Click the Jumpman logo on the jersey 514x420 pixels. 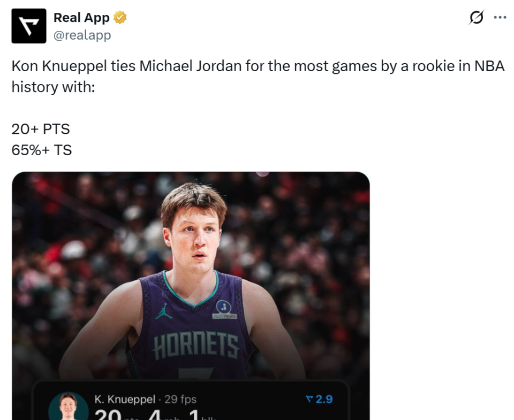164,311
